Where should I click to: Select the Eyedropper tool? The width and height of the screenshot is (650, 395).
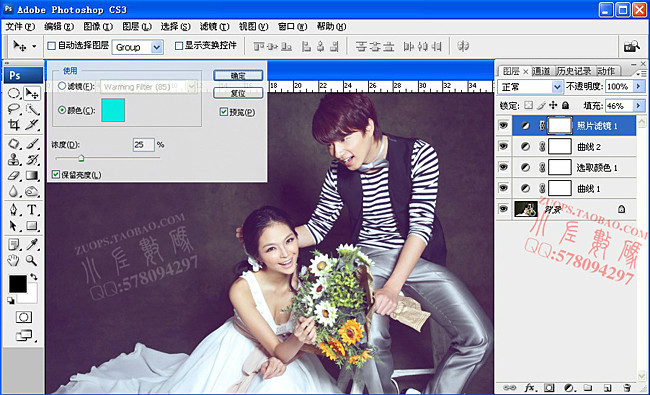(x=32, y=245)
